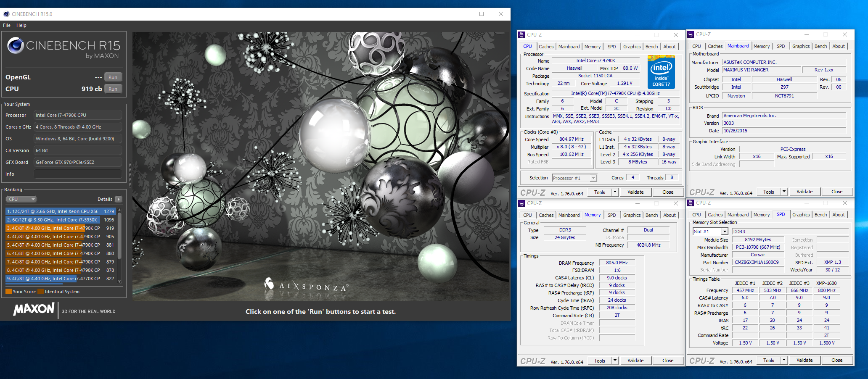Screen dimensions: 868x379
Task: Click the Intel Core i7 badge in CPU-Z
Action: click(661, 73)
